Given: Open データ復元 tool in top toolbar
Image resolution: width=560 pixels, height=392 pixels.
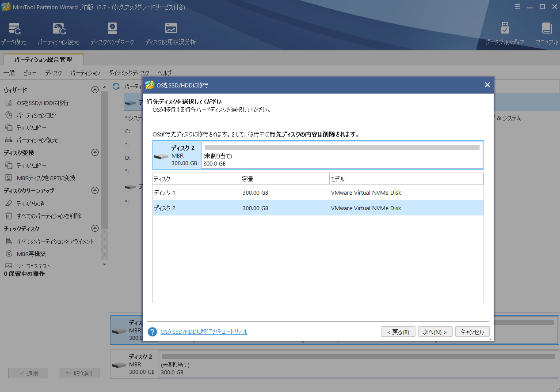Looking at the screenshot, I should point(13,34).
